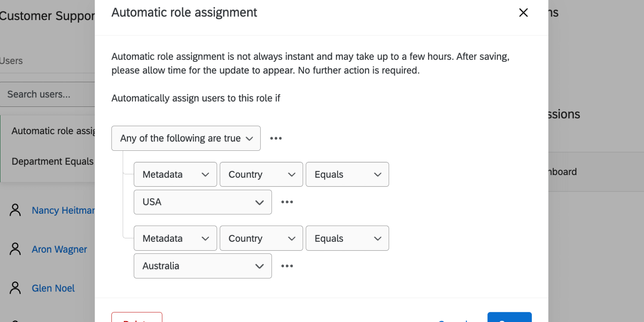This screenshot has width=644, height=322.
Task: Click user icon next to Nancy Heitman
Action: [x=15, y=210]
